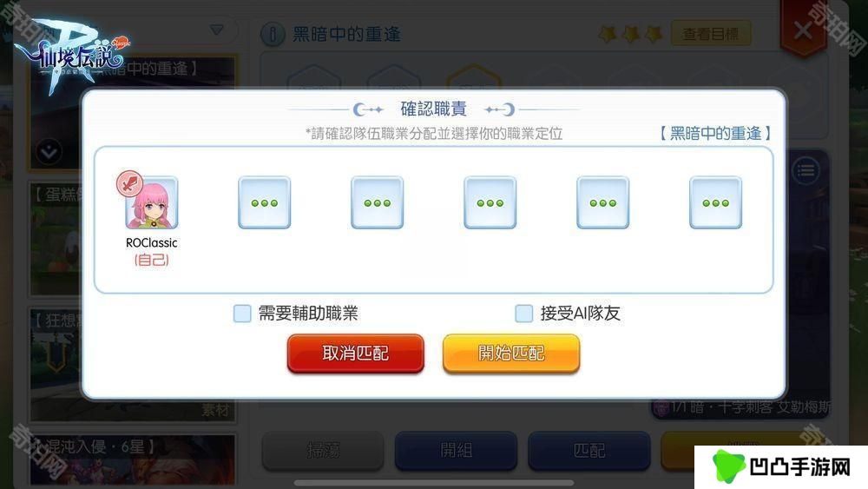Screen dimensions: 868x489
Task: Select the fifth empty teammate slot
Action: (603, 202)
